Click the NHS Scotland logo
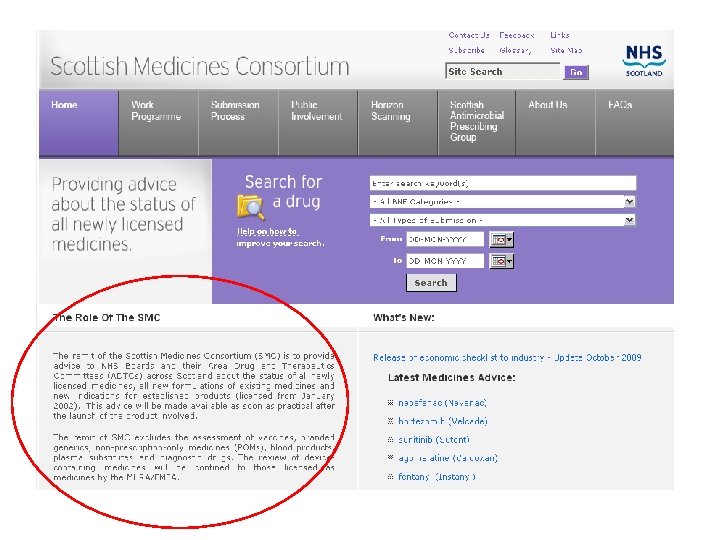720x540 pixels. pos(644,60)
